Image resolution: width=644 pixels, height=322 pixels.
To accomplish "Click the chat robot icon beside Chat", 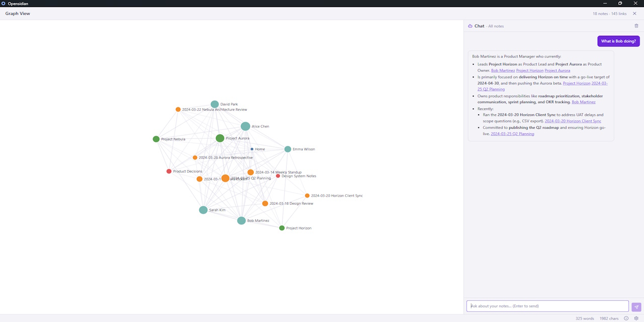I will (x=470, y=26).
